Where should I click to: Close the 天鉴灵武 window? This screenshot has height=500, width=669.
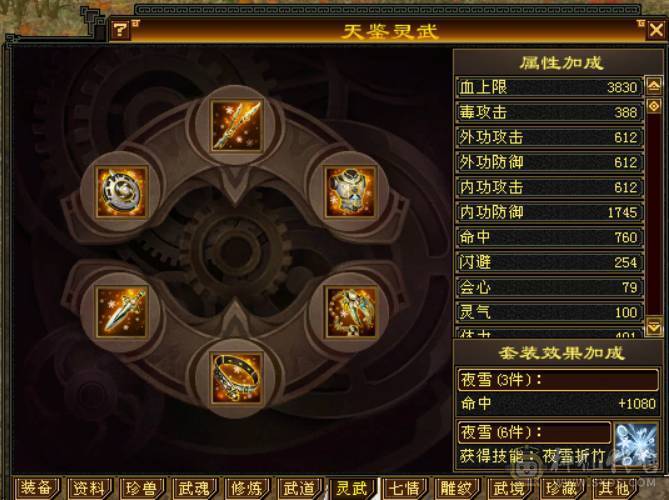[x=656, y=30]
